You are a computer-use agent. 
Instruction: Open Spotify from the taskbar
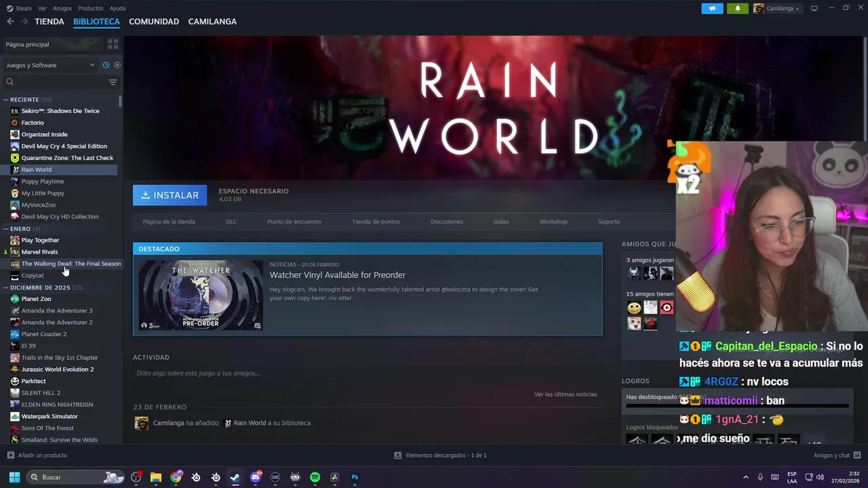[315, 477]
